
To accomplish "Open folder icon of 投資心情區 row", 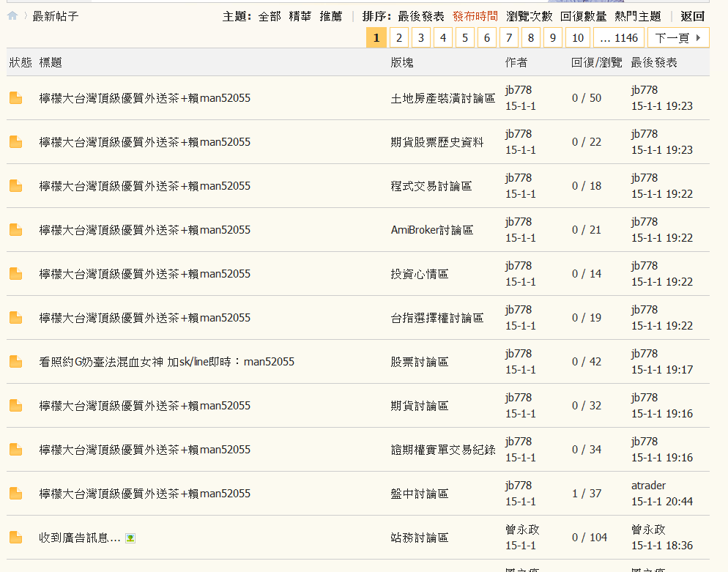I will [x=16, y=274].
